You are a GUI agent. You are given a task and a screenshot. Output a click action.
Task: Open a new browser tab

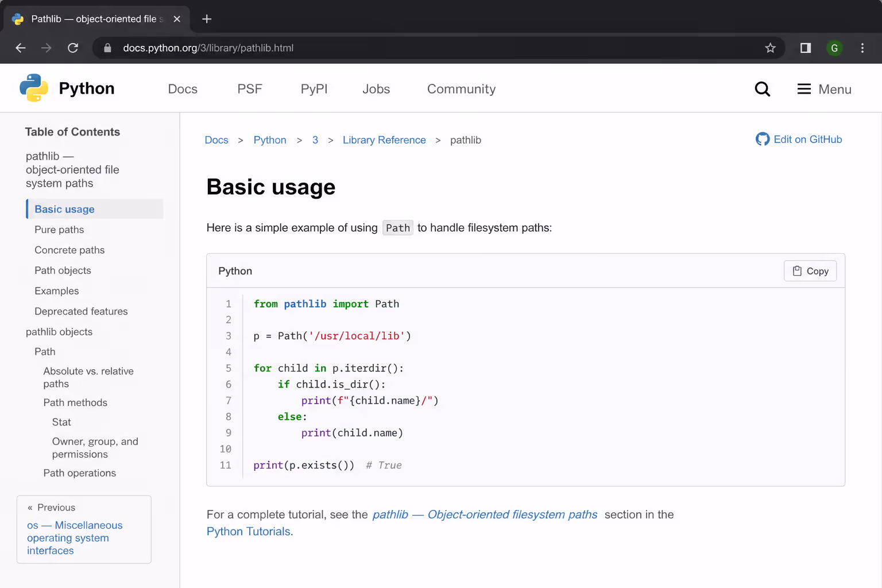pos(207,19)
